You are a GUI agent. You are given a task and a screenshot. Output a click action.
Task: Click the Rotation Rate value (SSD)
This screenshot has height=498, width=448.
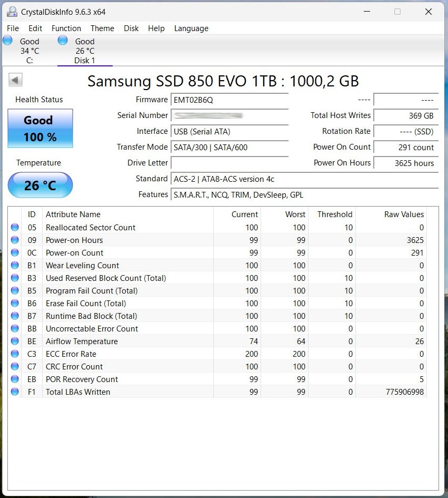406,132
